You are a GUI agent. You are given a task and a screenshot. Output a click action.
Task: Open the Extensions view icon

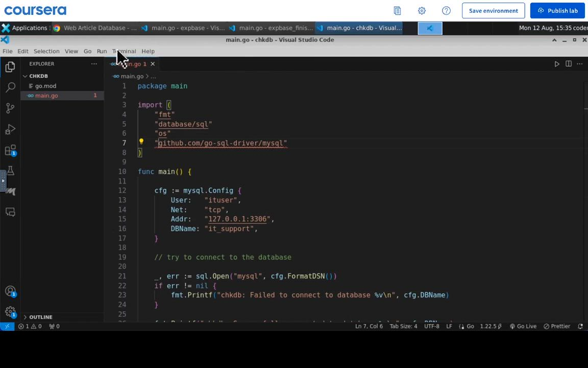10,150
